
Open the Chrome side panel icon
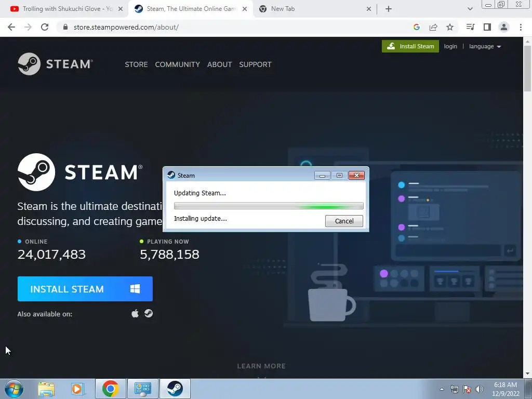click(x=487, y=27)
